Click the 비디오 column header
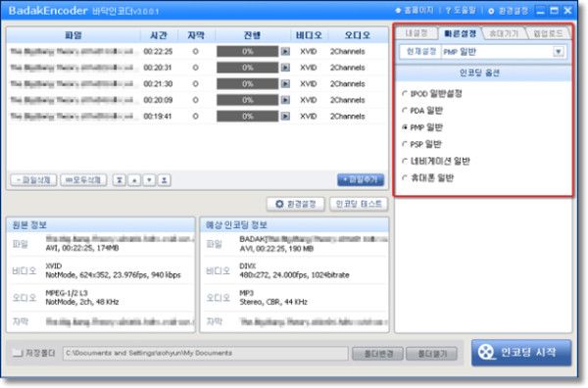588x388 pixels. click(x=309, y=35)
